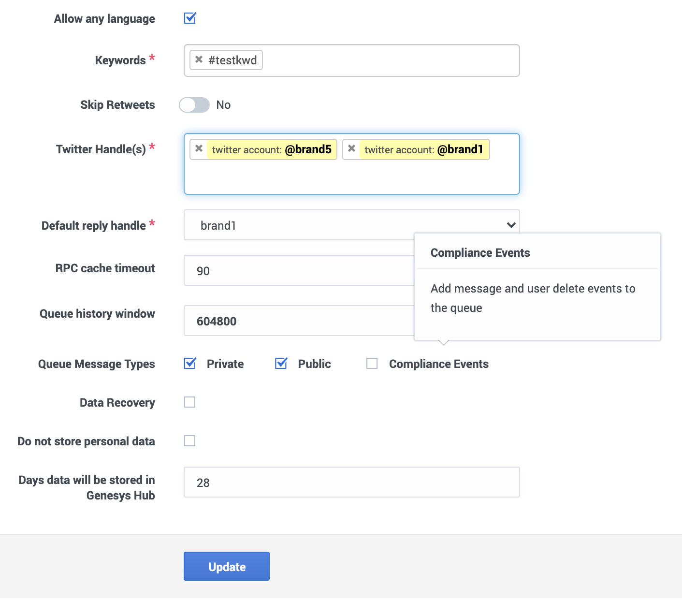Click the dropdown chevron arrow

tap(511, 225)
